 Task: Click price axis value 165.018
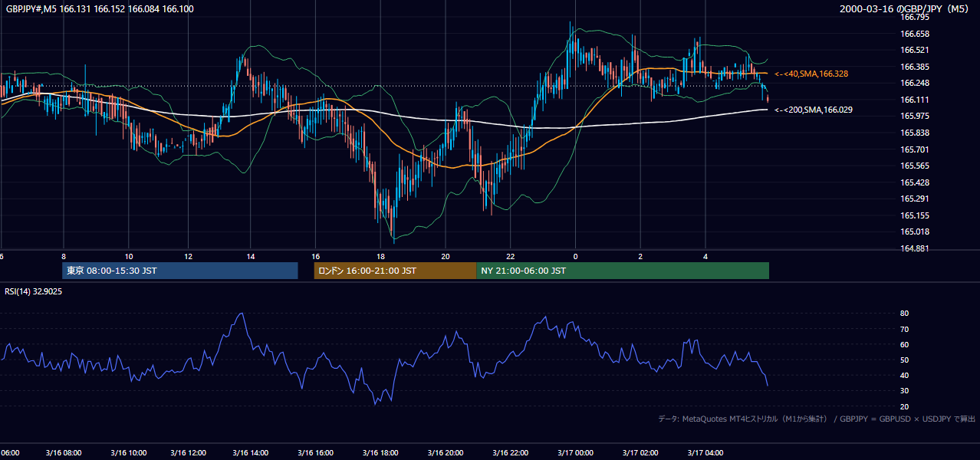(x=916, y=232)
